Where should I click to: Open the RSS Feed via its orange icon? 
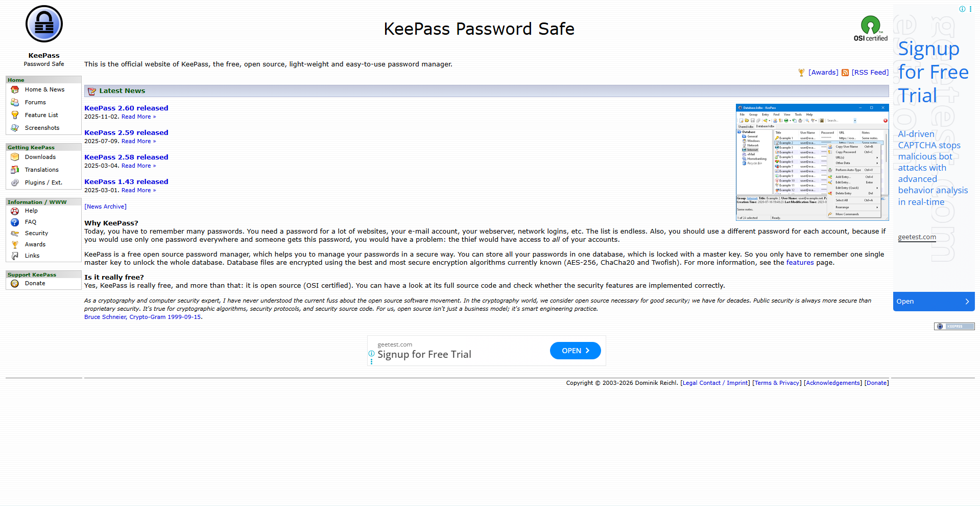846,72
